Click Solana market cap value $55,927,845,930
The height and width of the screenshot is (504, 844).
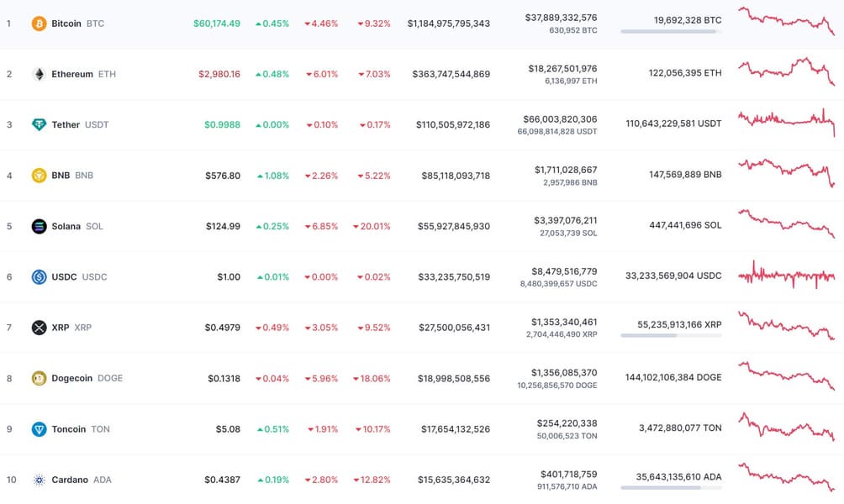pos(454,226)
